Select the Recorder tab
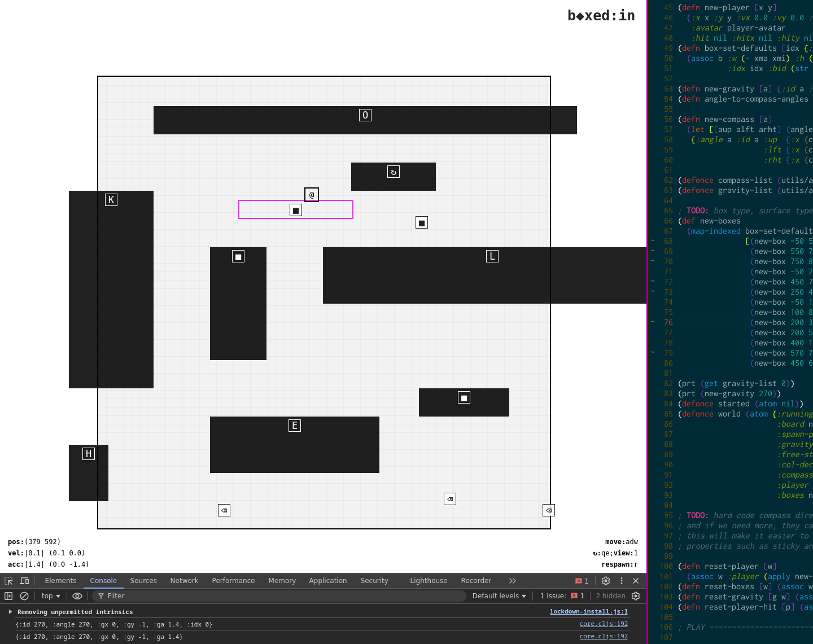This screenshot has height=644, width=813. [476, 581]
